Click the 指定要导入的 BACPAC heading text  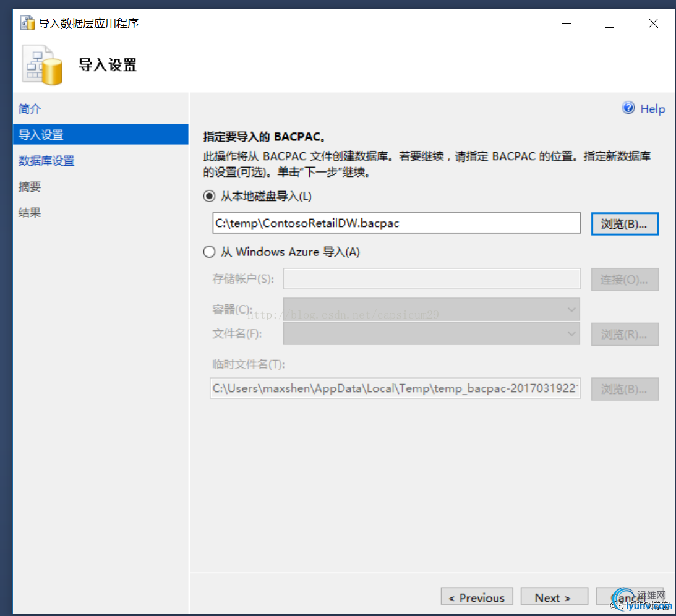pos(264,137)
